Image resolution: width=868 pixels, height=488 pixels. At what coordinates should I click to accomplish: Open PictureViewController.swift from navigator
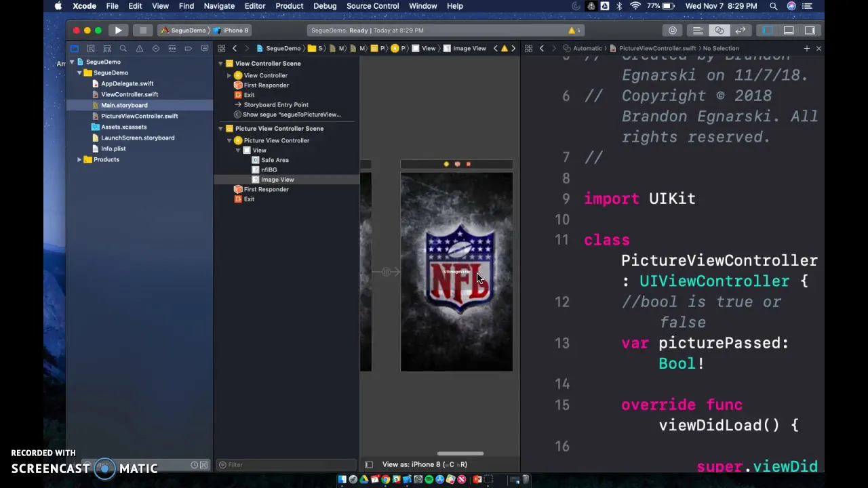tap(139, 116)
